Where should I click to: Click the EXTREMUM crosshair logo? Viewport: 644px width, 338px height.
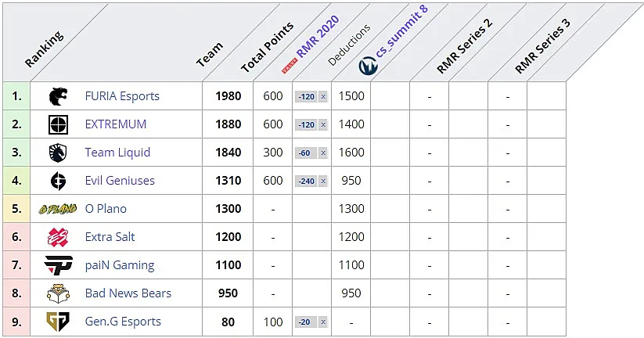coord(58,124)
